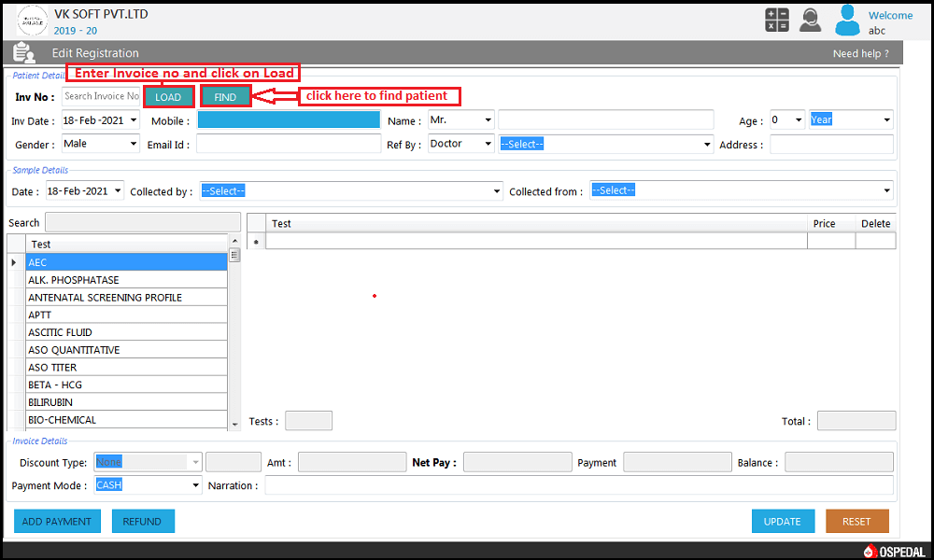This screenshot has width=934, height=560.
Task: Click the Tests count field
Action: [308, 421]
